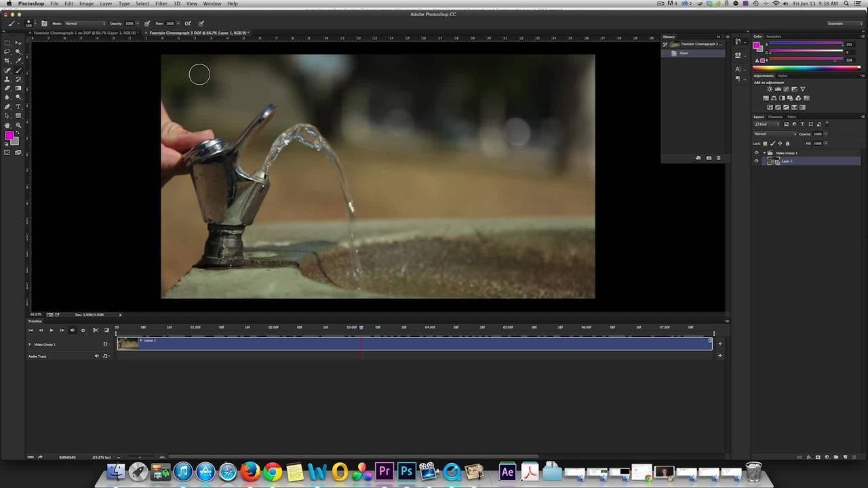The height and width of the screenshot is (488, 868).
Task: Select the Open history state
Action: tap(684, 53)
